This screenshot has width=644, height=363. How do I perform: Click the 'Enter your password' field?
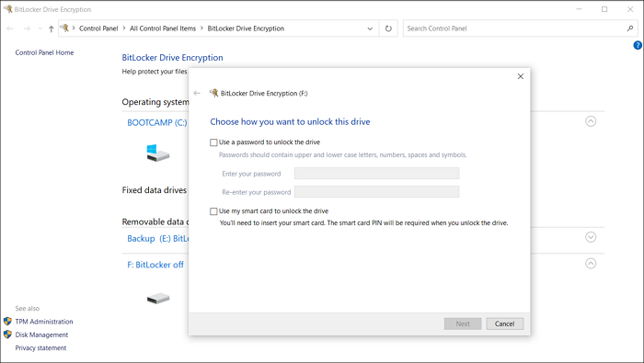click(376, 174)
